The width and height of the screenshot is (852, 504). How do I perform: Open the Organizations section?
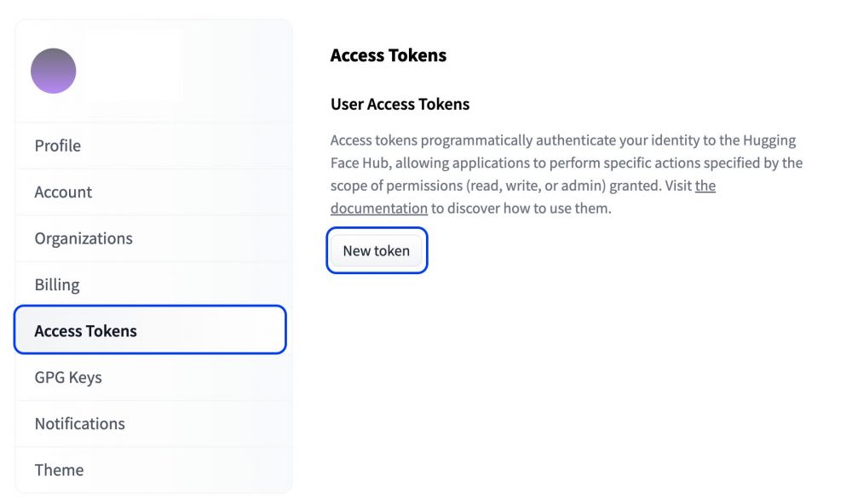point(83,238)
